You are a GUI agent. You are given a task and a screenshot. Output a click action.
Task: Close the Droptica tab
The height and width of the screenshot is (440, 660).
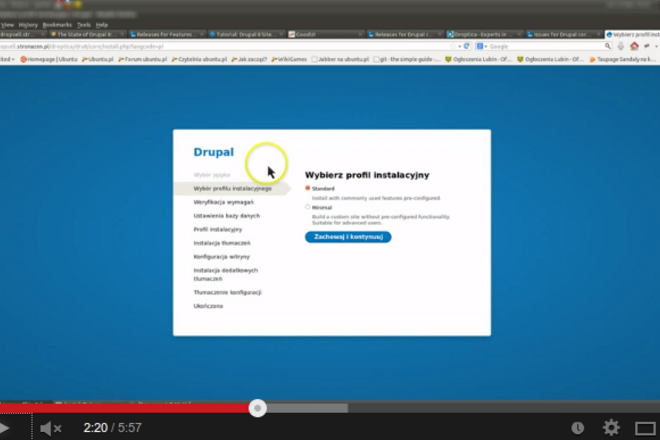click(519, 35)
